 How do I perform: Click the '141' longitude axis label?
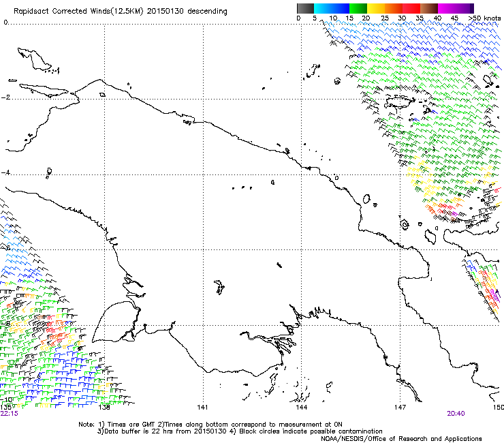pyautogui.click(x=202, y=408)
